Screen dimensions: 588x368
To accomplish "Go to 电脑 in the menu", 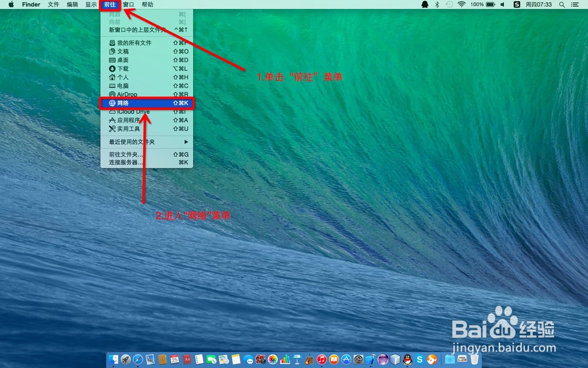I will [x=146, y=86].
